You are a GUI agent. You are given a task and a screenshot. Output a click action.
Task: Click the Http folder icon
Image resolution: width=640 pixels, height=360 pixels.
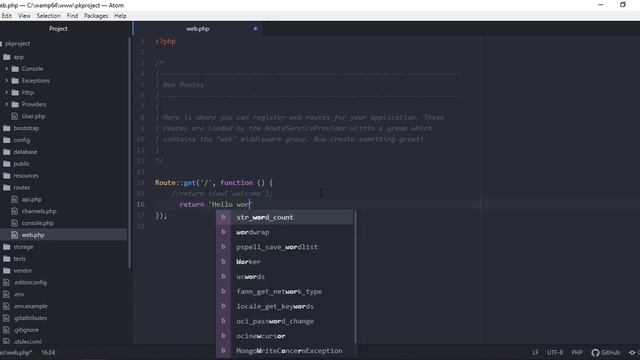tap(15, 92)
